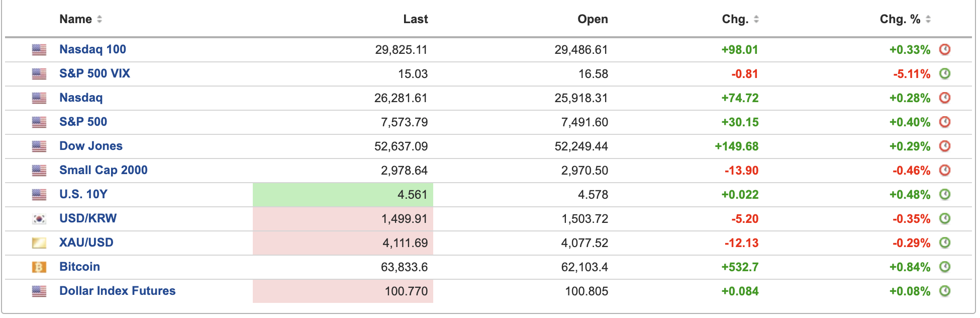The image size is (980, 318).
Task: Sort by Chg. using its arrow toggle
Action: [756, 19]
